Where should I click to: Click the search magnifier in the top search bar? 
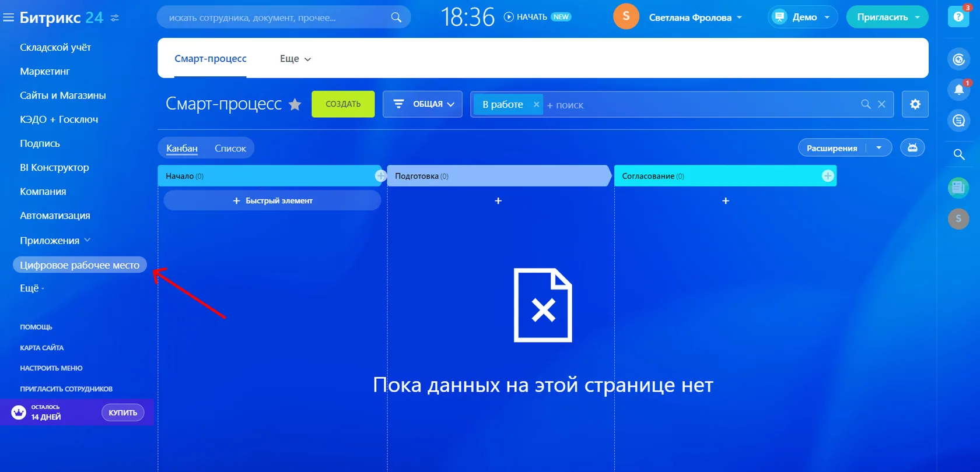click(x=396, y=17)
